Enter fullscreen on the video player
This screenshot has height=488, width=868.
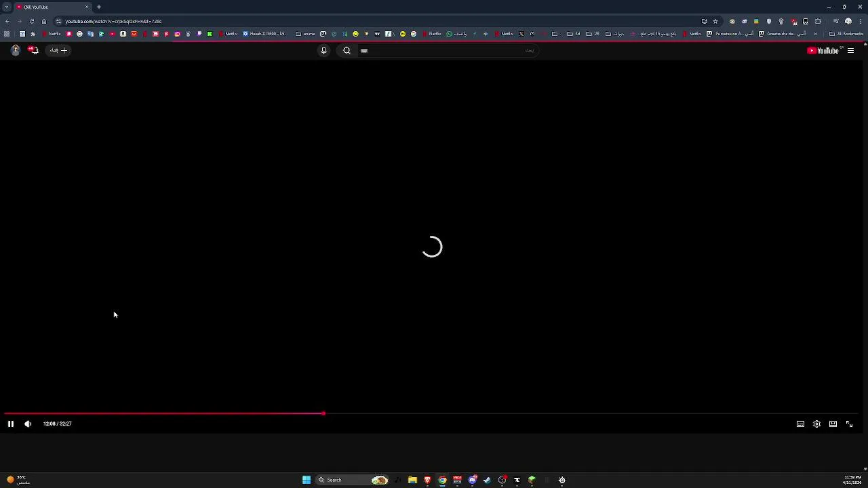849,424
